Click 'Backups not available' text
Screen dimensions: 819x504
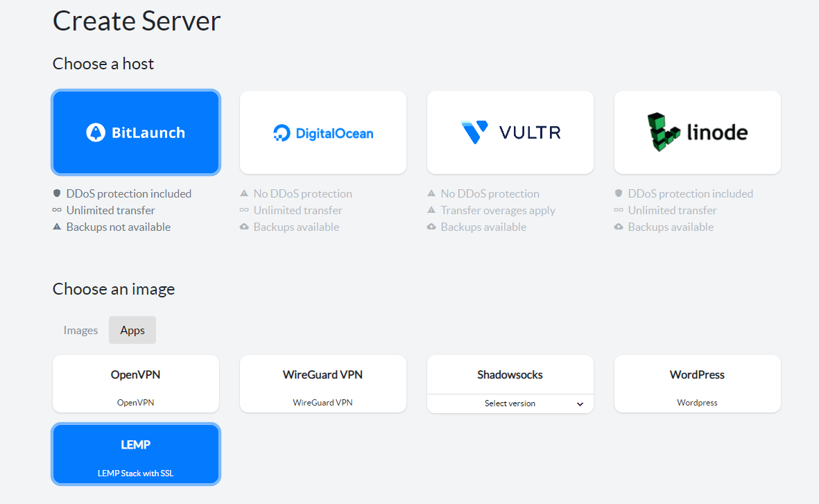tap(119, 227)
